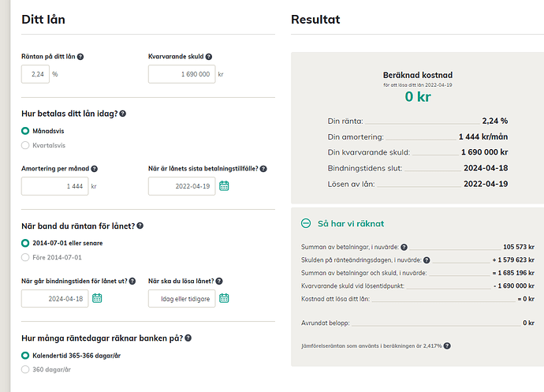Image resolution: width=544 pixels, height=392 pixels.
Task: Open calendar for sista betalningstillfälle date
Action: point(224,186)
